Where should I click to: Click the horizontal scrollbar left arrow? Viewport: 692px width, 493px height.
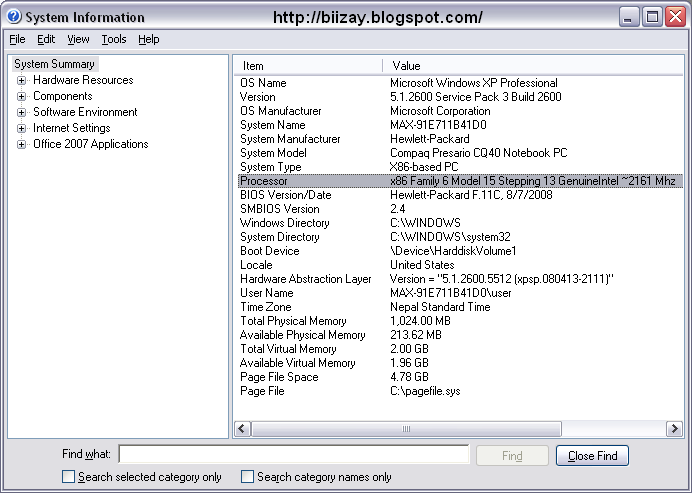point(242,429)
